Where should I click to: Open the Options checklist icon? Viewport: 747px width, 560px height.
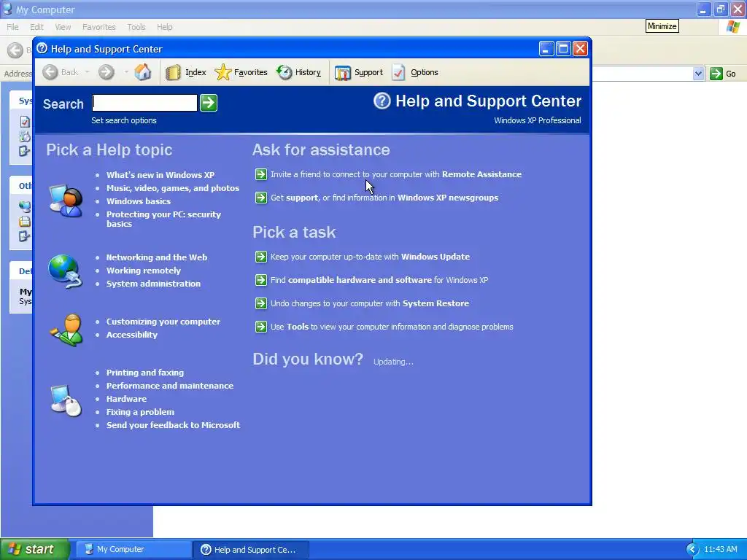(398, 72)
